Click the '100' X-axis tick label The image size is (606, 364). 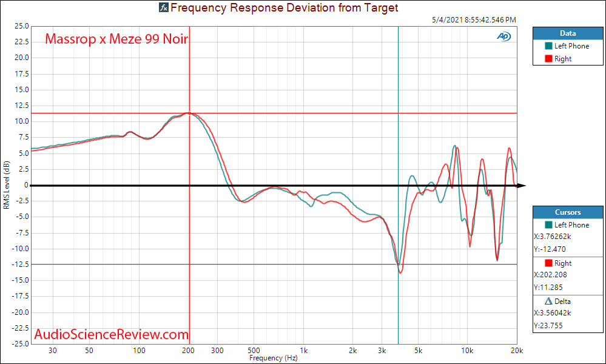pyautogui.click(x=140, y=351)
